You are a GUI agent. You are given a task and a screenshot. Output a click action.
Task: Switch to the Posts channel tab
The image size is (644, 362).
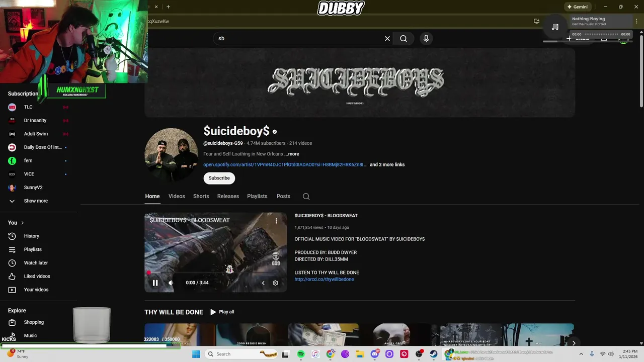point(283,197)
